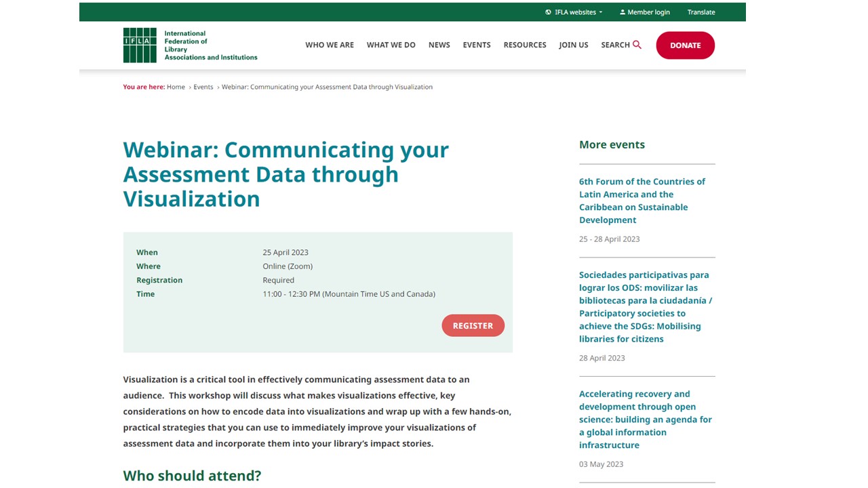Click the 'Required' registration value
868x488 pixels.
(279, 280)
